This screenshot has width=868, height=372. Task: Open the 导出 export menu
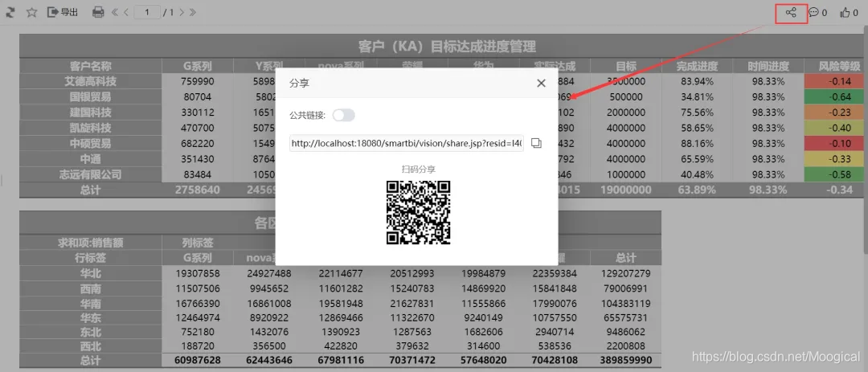(63, 12)
